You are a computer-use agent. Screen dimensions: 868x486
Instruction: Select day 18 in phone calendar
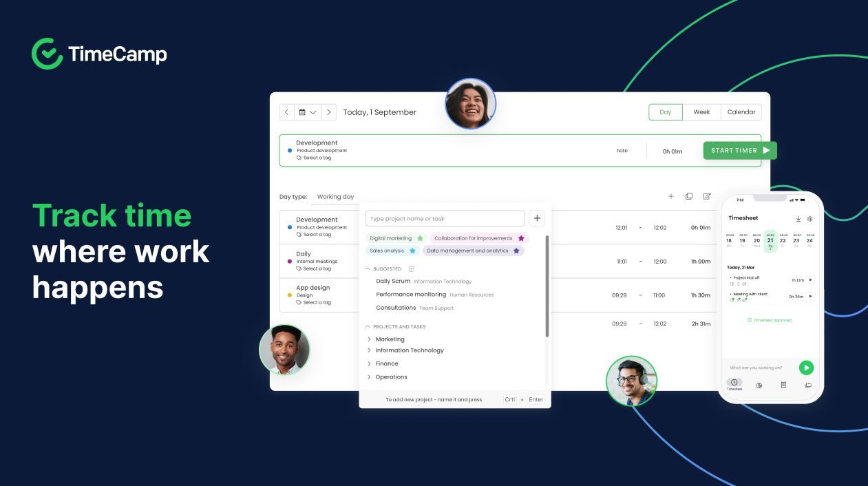click(730, 240)
